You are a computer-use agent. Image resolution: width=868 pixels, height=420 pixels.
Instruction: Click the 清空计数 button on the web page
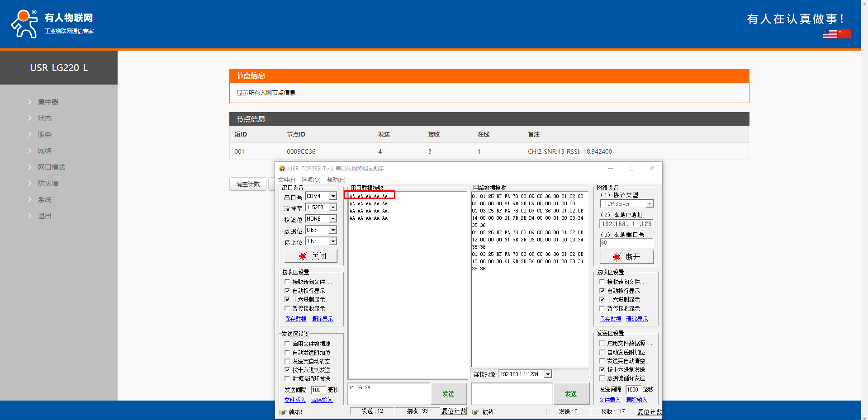[248, 184]
